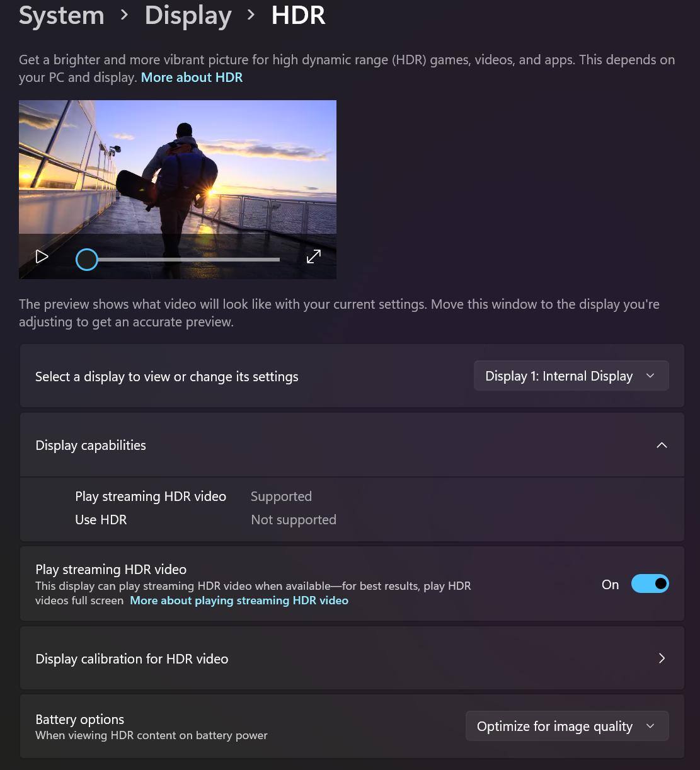Open the Display 1: Internal Display dropdown

558,376
